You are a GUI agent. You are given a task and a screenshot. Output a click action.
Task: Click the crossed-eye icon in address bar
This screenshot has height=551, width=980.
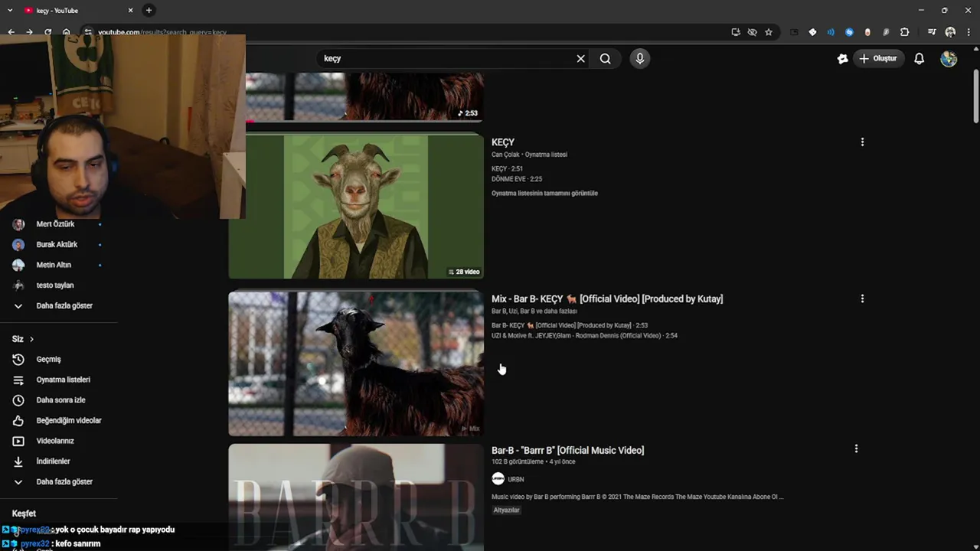coord(752,32)
